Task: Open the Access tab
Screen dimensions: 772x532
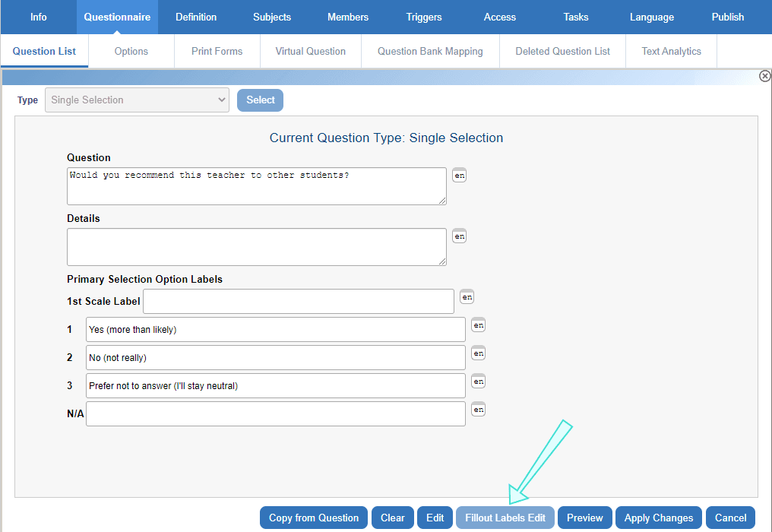Action: (x=500, y=17)
